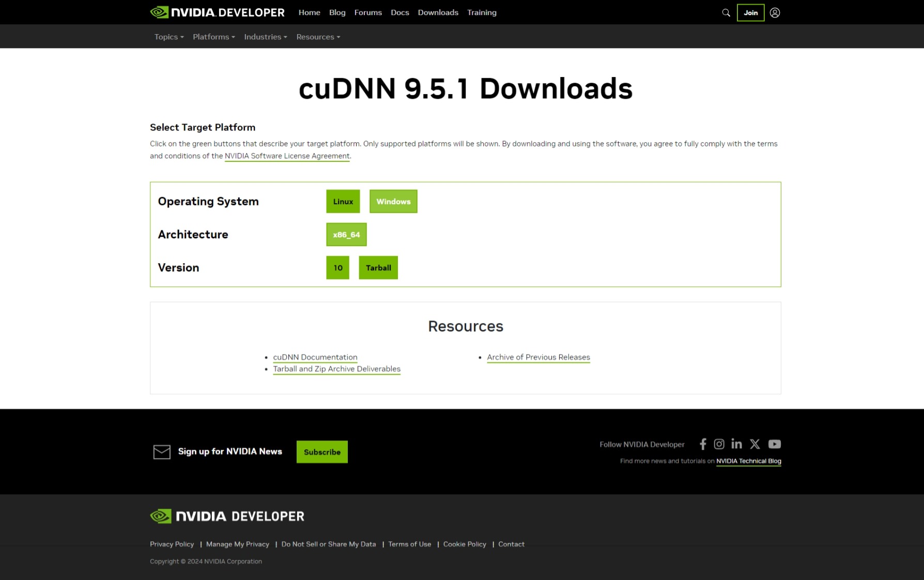Open the YouTube icon in footer
Screen dimensions: 924x580
[774, 444]
